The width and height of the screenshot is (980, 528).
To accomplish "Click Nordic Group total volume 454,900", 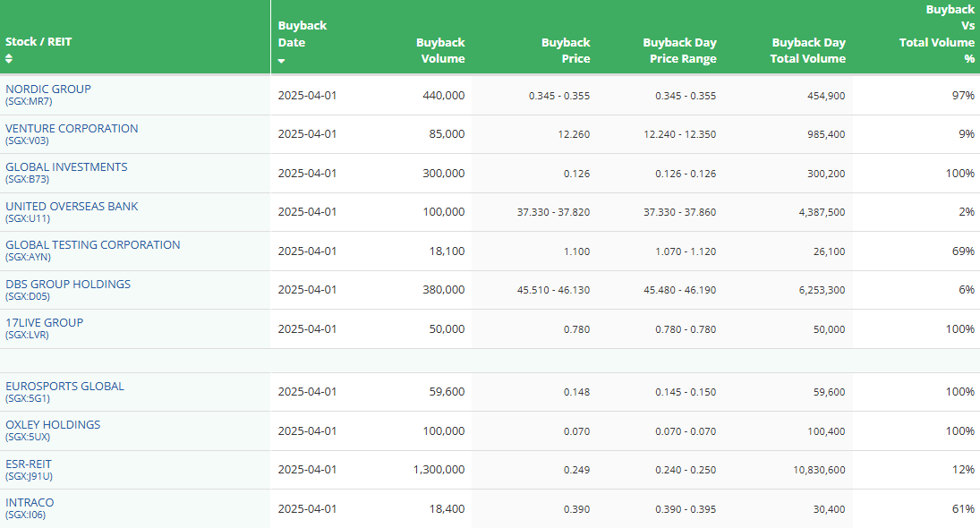I will pyautogui.click(x=826, y=96).
